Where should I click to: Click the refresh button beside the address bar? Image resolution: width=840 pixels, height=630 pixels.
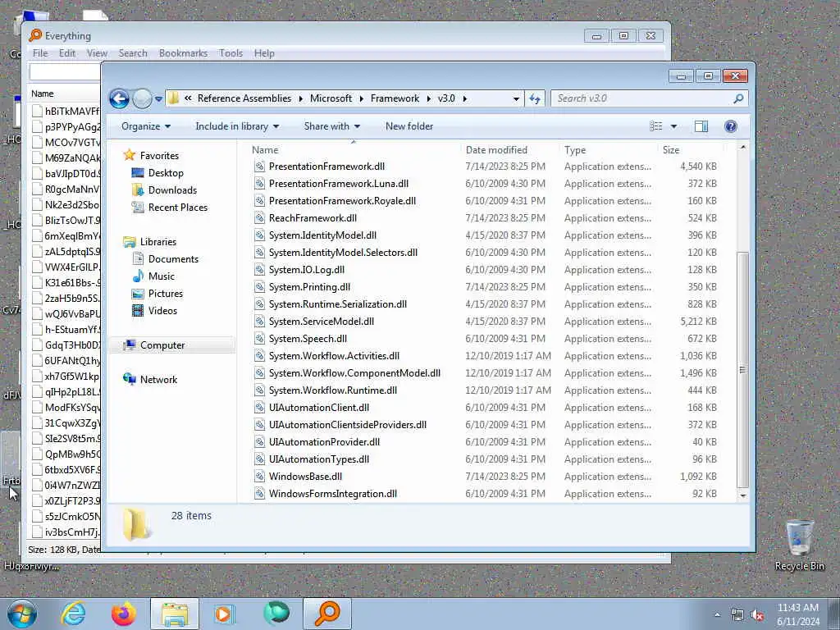[x=535, y=98]
